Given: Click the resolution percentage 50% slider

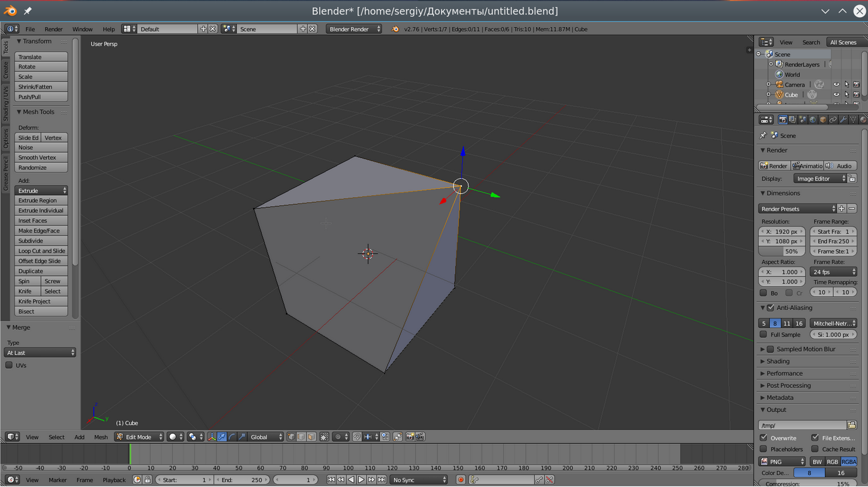Looking at the screenshot, I should coord(782,251).
